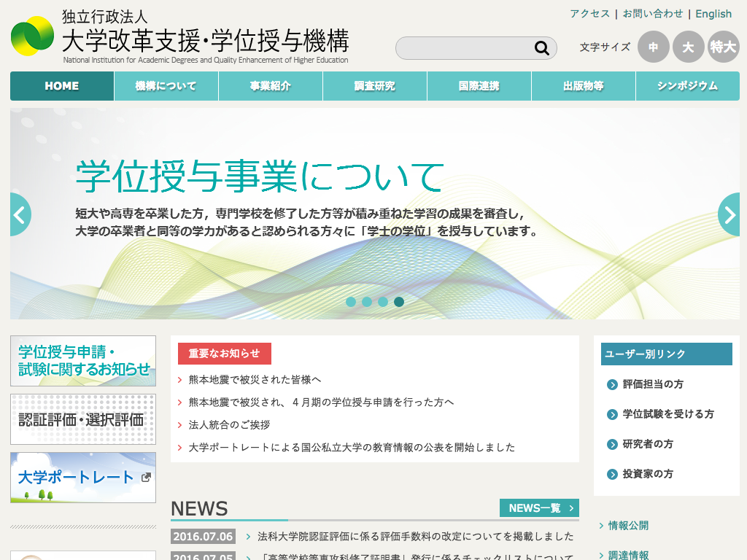The height and width of the screenshot is (560, 747).
Task: Open 認証評価・選択評価 banner
Action: click(83, 419)
